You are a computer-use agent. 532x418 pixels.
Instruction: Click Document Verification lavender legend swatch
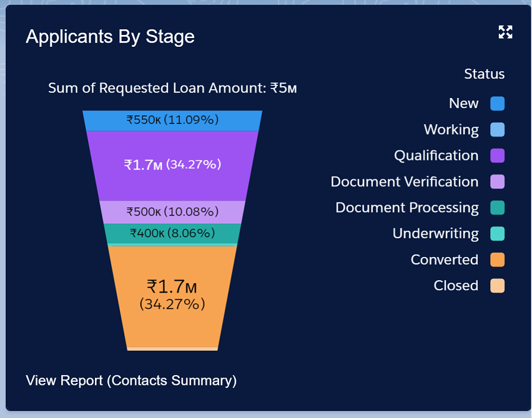(497, 182)
